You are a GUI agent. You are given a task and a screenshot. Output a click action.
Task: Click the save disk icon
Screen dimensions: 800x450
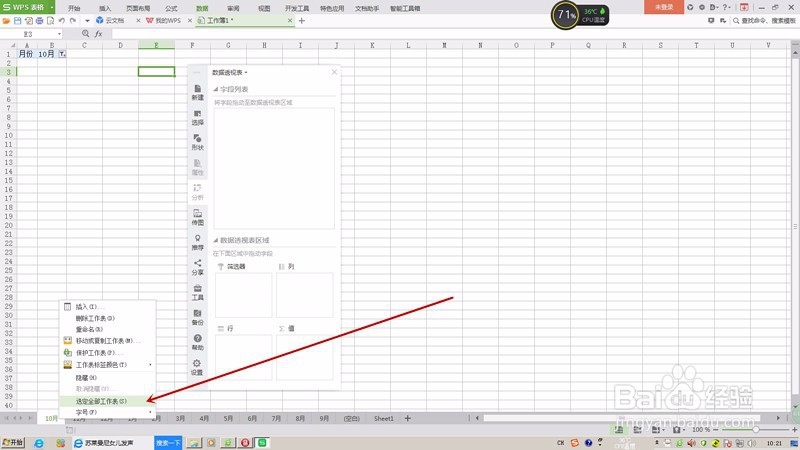click(17, 21)
